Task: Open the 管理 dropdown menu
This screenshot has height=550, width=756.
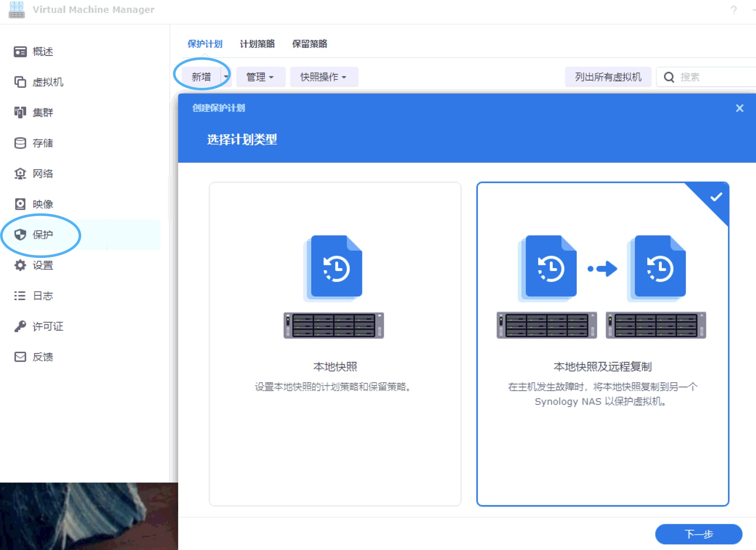Action: pyautogui.click(x=260, y=77)
